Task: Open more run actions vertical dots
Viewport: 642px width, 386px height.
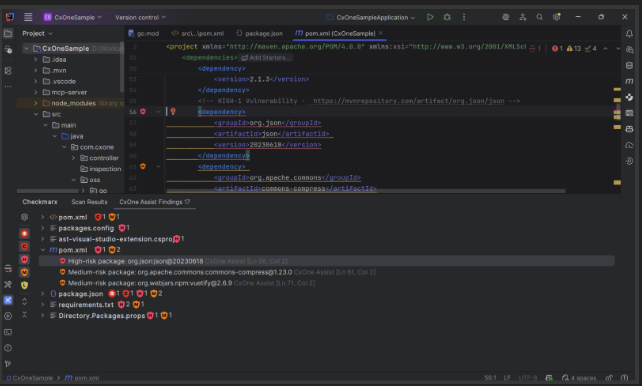Action: (464, 17)
